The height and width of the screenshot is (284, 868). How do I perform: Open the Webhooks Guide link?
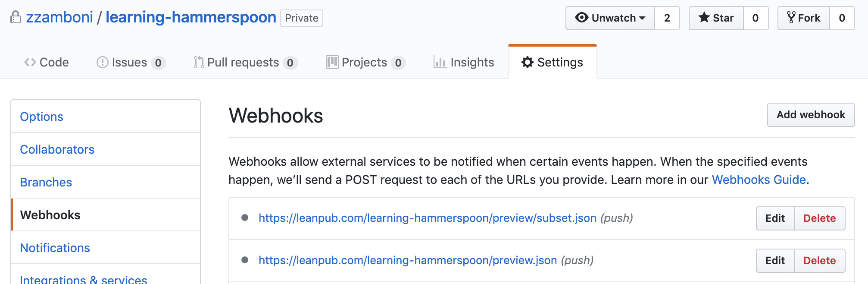759,180
